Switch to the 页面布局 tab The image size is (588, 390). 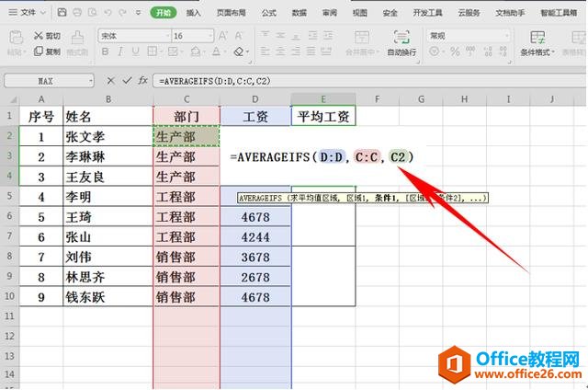click(231, 13)
